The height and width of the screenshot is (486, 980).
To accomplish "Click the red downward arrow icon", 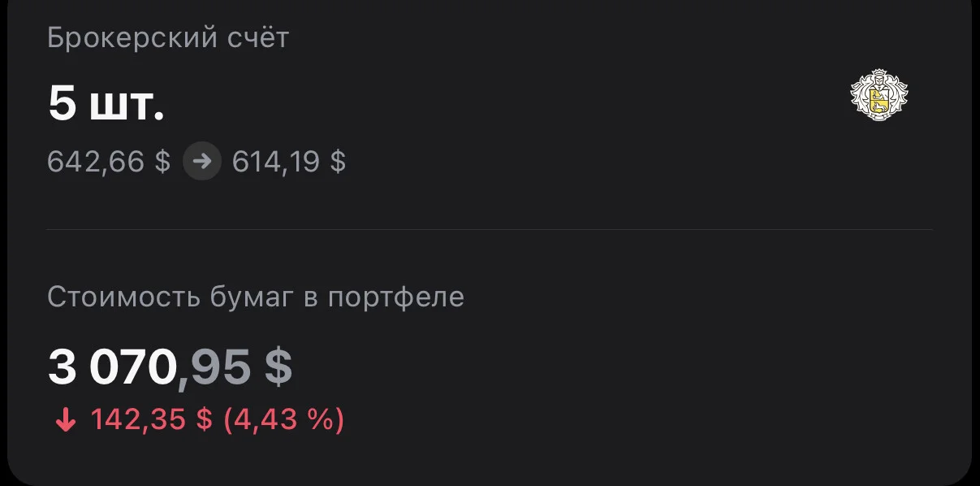I will [65, 421].
